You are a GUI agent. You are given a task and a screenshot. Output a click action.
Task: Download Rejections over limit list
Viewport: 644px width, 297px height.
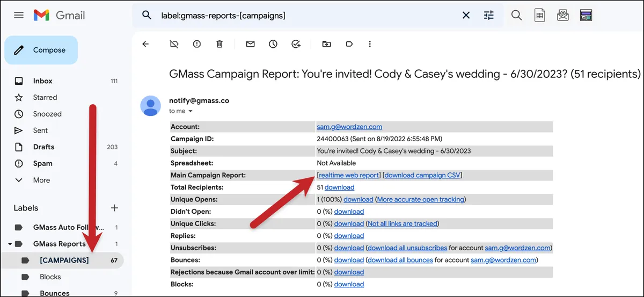[349, 272]
